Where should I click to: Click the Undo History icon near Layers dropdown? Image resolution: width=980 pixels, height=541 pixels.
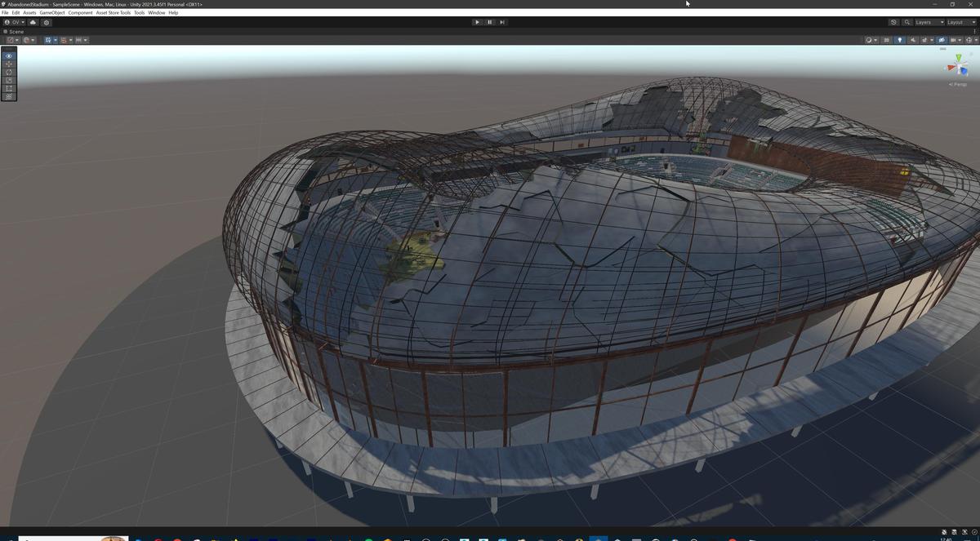coord(893,22)
